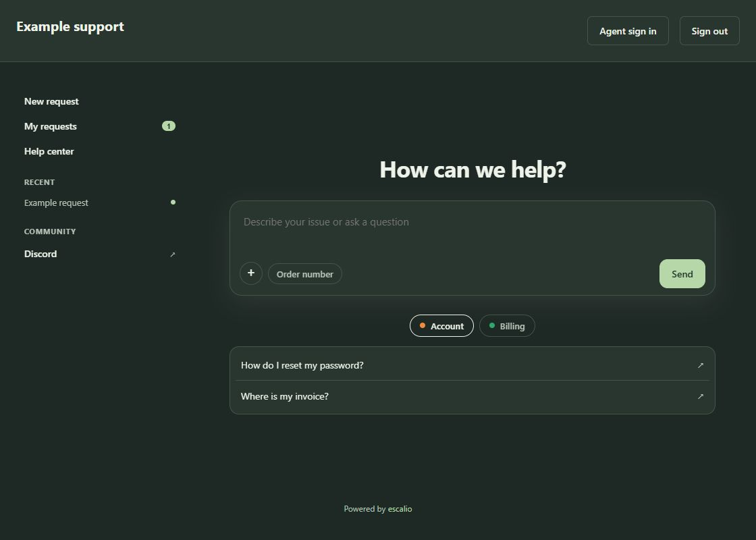Click the COMMUNITY section heading
This screenshot has width=756, height=540.
click(50, 232)
